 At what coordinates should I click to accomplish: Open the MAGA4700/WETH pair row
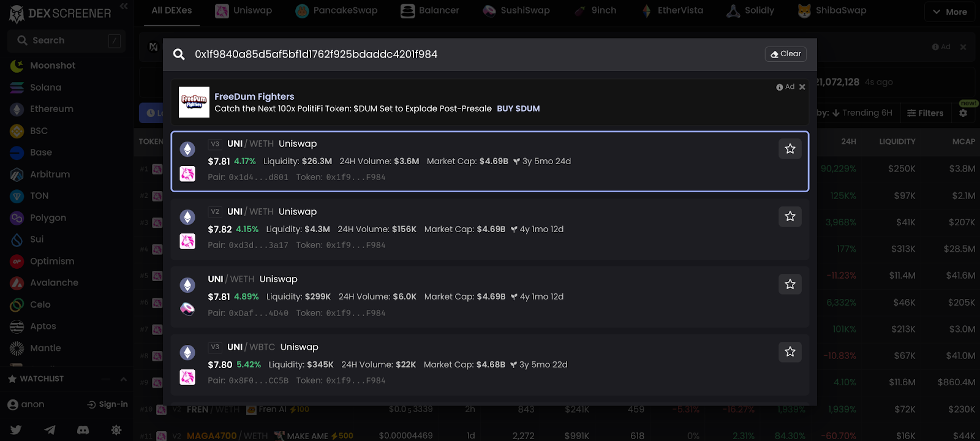556,435
